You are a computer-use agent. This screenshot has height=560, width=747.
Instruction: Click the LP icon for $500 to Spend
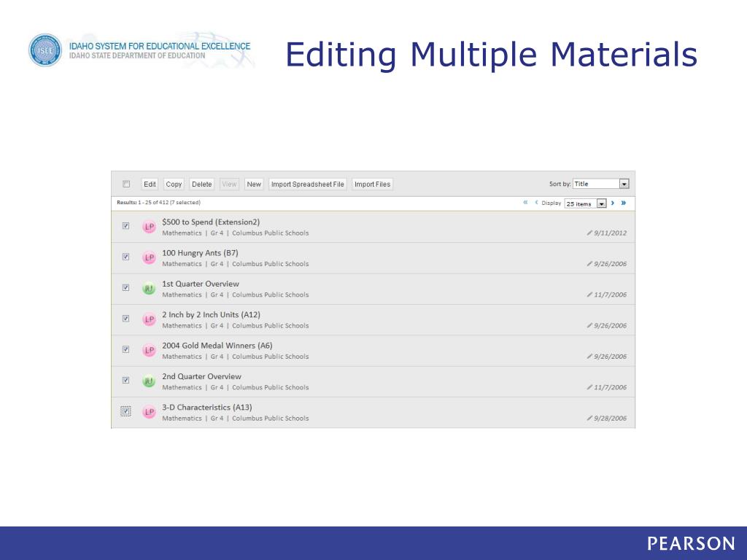[149, 227]
